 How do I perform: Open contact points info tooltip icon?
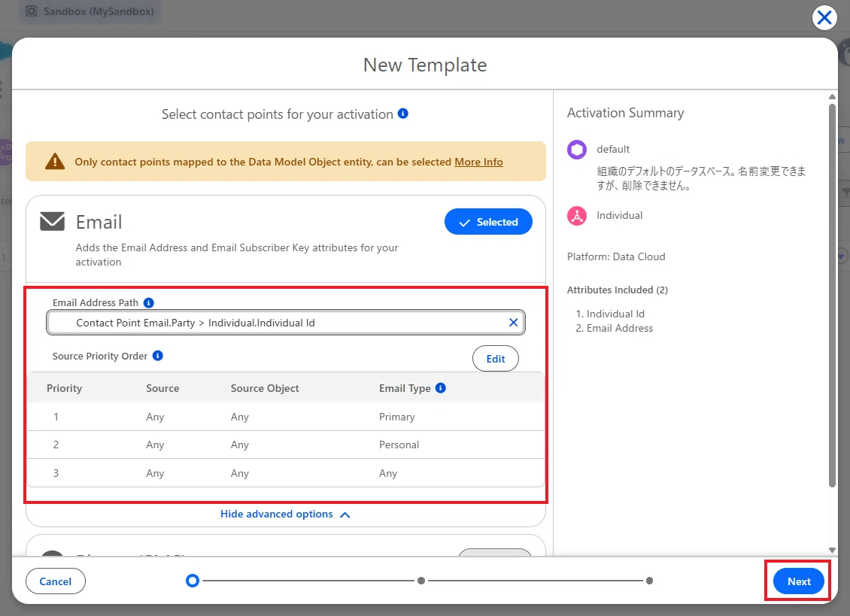click(402, 114)
